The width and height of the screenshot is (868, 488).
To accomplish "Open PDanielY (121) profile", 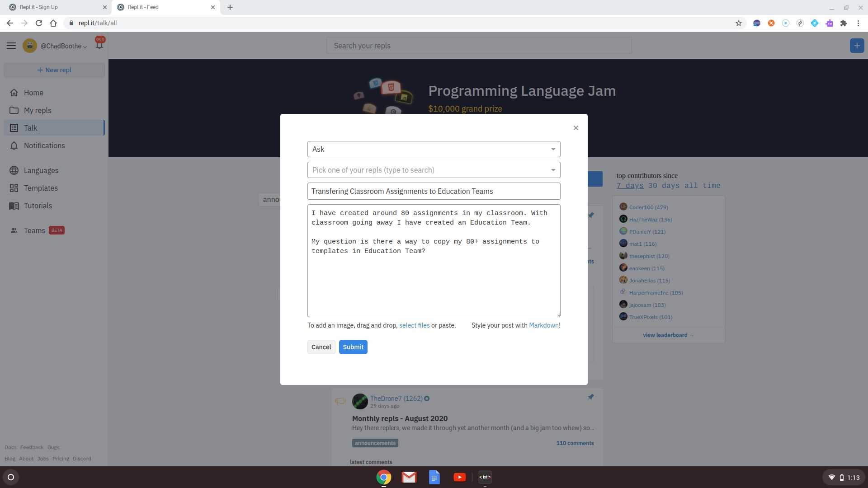I will (647, 232).
